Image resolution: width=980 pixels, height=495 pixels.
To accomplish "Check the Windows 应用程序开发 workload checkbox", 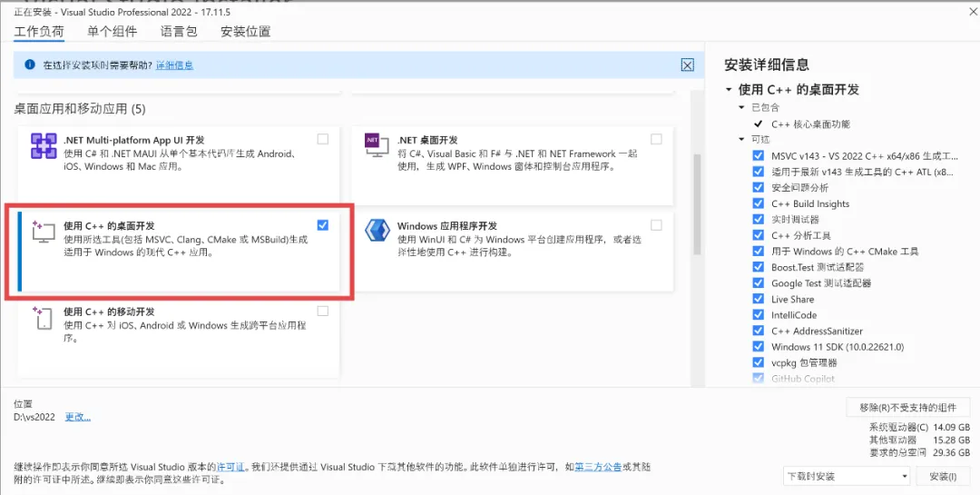I will point(656,224).
